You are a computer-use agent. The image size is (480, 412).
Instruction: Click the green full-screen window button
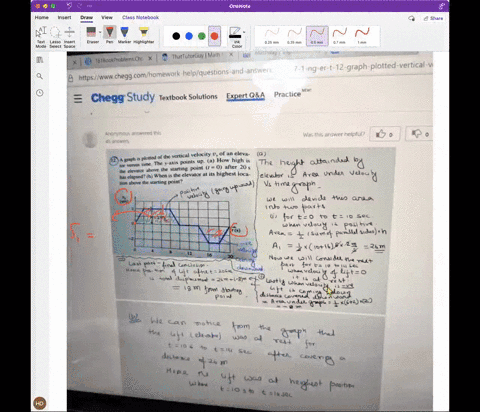click(x=53, y=6)
